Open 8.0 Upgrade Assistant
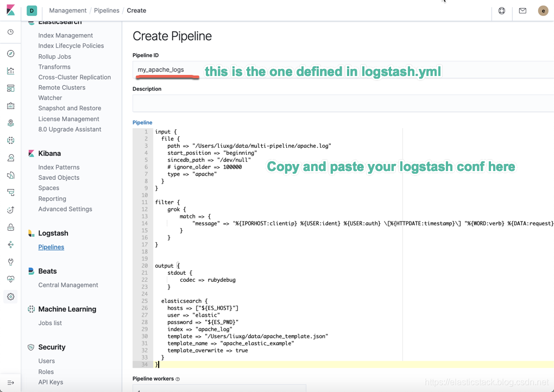Screen dimensions: 554x392 70,129
